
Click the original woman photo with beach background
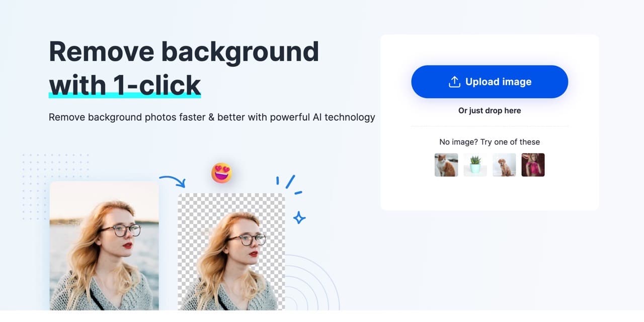click(x=104, y=246)
